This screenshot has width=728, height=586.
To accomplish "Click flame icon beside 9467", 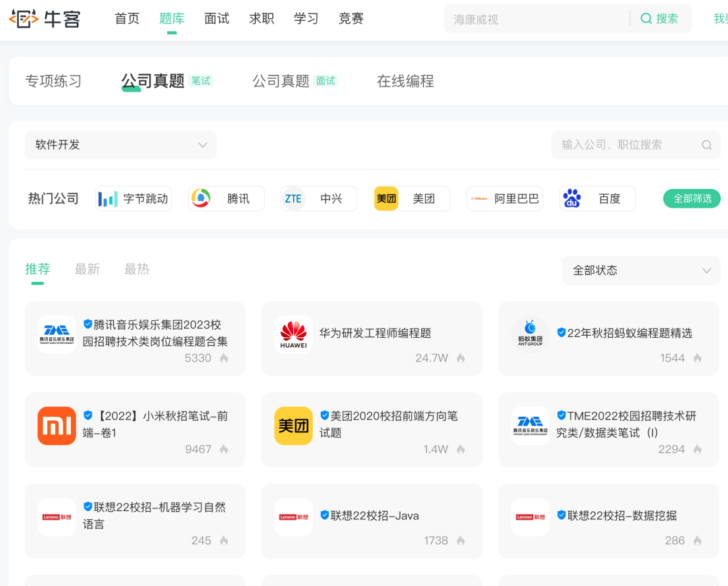I will [224, 449].
